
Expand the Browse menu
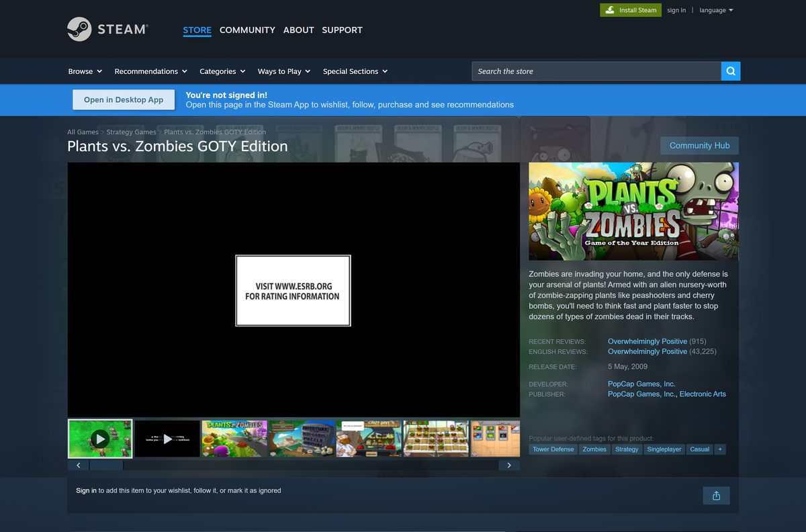85,71
